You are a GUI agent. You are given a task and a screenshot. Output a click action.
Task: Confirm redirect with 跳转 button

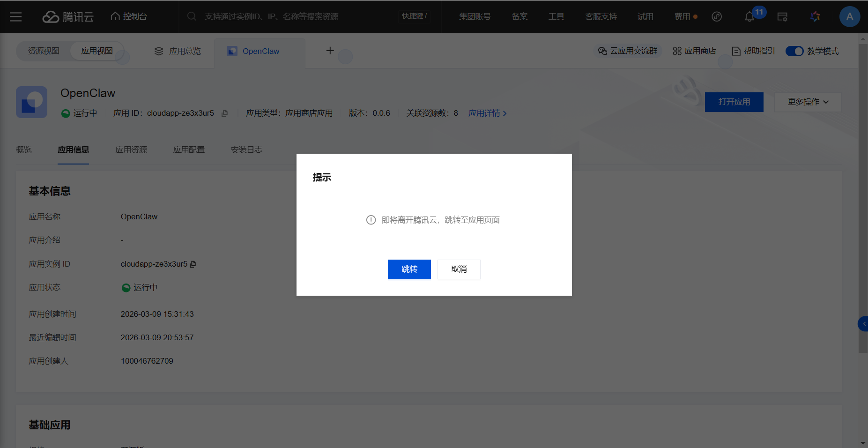(409, 269)
